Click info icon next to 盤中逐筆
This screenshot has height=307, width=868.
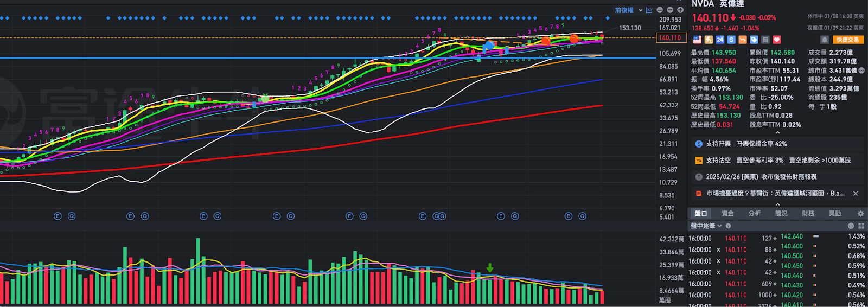tap(728, 226)
